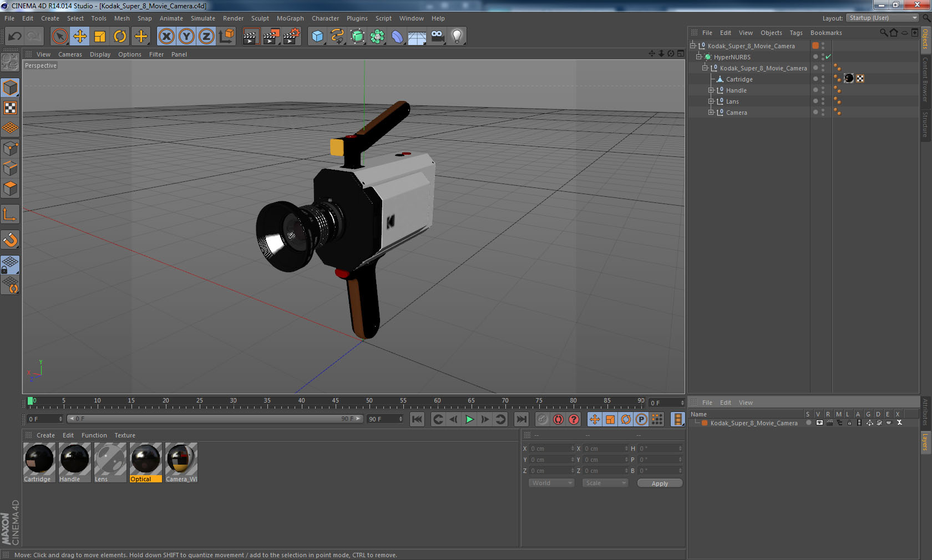Open the Array modeling objects icon

pos(378,37)
